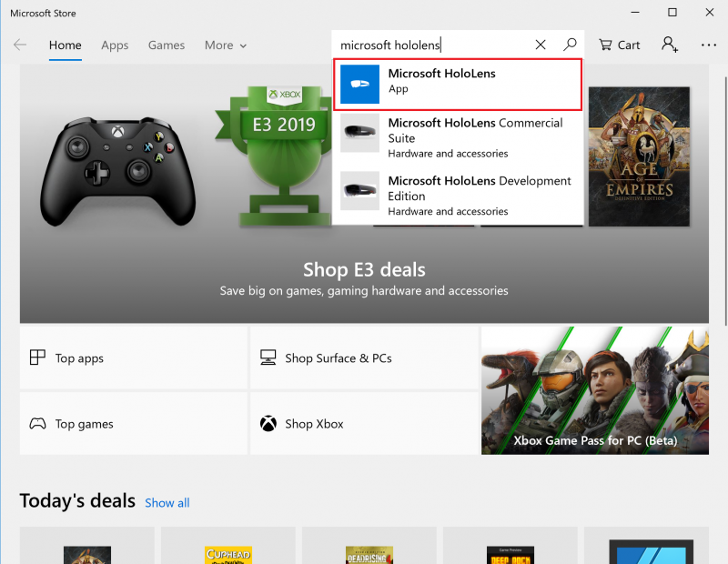Open the Deep Rock deal card

click(511, 546)
